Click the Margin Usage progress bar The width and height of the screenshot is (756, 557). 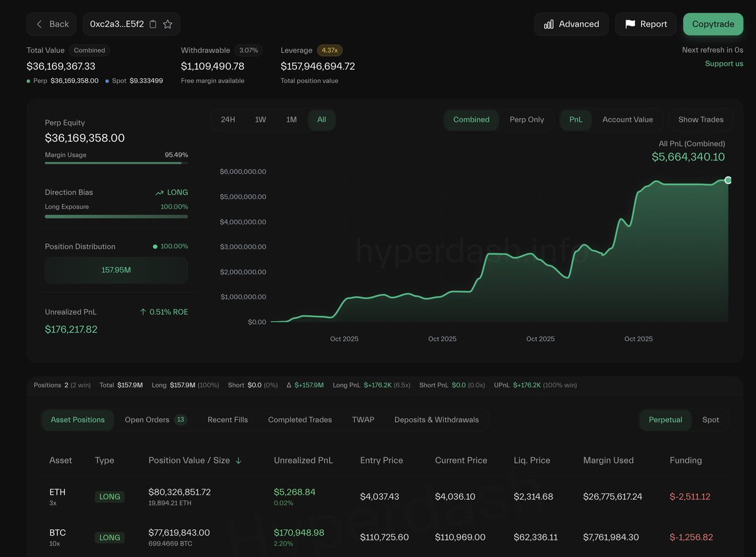pyautogui.click(x=116, y=163)
